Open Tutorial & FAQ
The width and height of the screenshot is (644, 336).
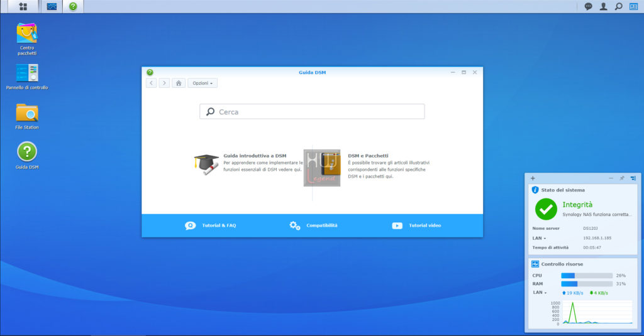click(x=219, y=225)
